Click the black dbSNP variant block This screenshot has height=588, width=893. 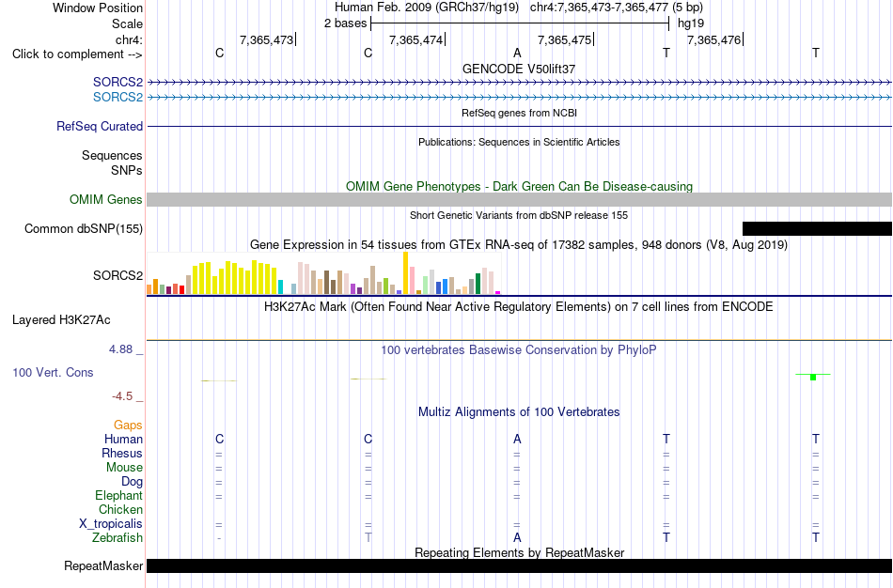click(817, 229)
